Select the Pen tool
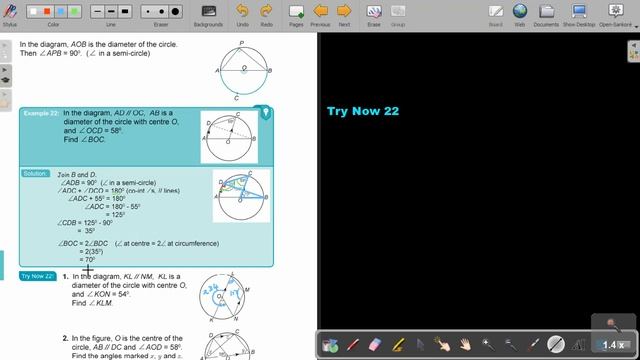The width and height of the screenshot is (640, 360). (353, 345)
